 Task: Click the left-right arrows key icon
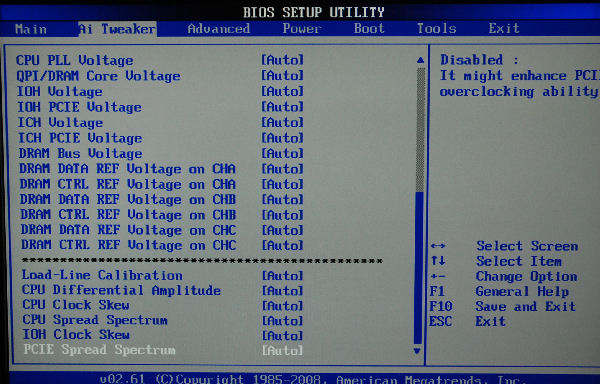(x=438, y=246)
